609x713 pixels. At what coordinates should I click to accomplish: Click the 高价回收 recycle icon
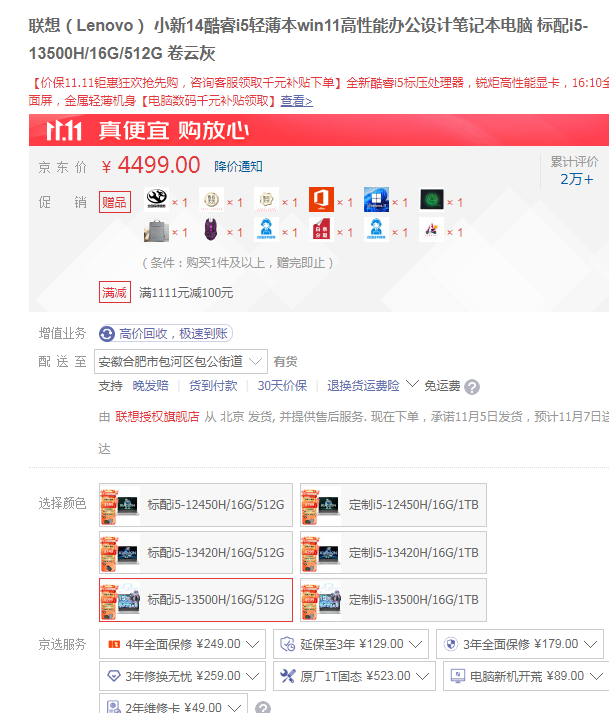107,333
